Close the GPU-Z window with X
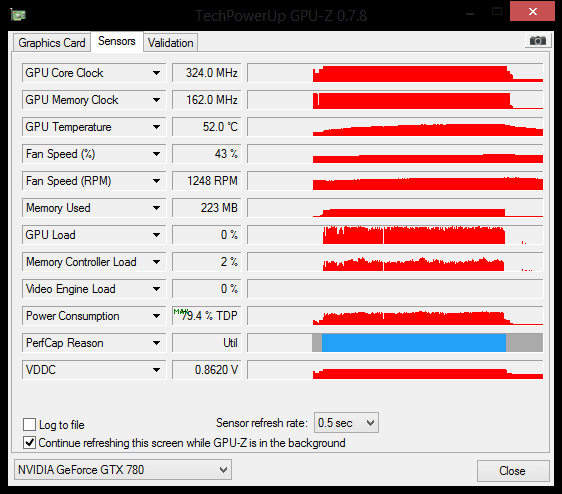Viewport: 562px width, 494px height. pyautogui.click(x=532, y=11)
